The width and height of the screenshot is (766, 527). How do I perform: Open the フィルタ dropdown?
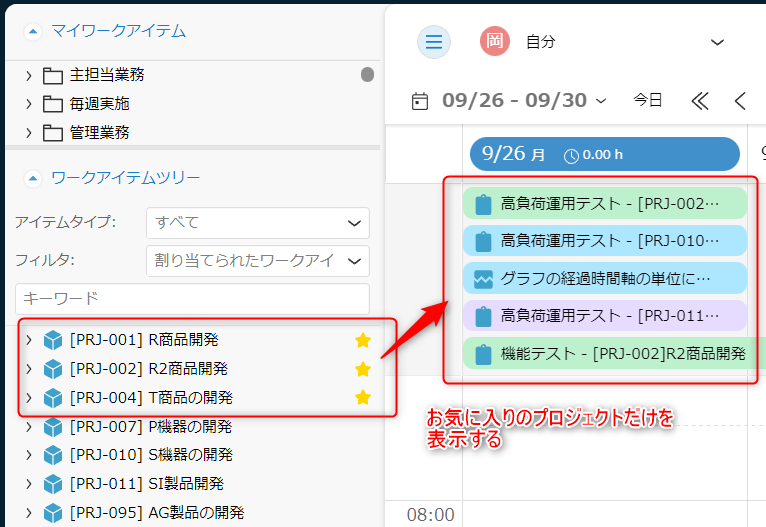click(257, 261)
